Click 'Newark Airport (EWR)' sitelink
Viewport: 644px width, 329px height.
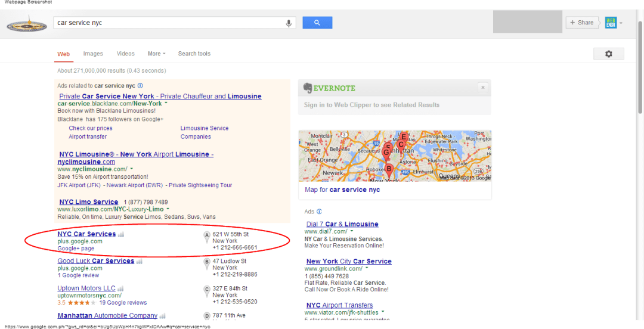tap(135, 185)
